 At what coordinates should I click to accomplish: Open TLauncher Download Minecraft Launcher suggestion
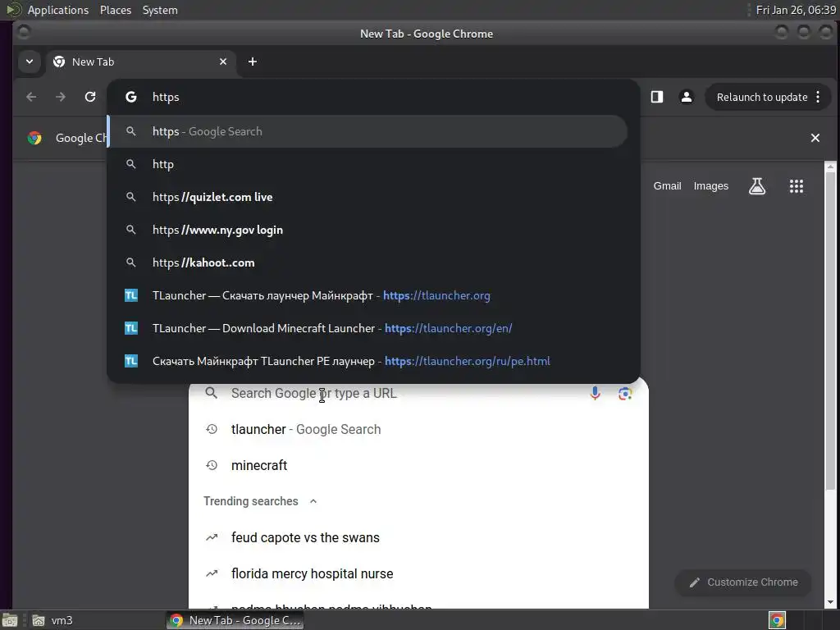367,328
